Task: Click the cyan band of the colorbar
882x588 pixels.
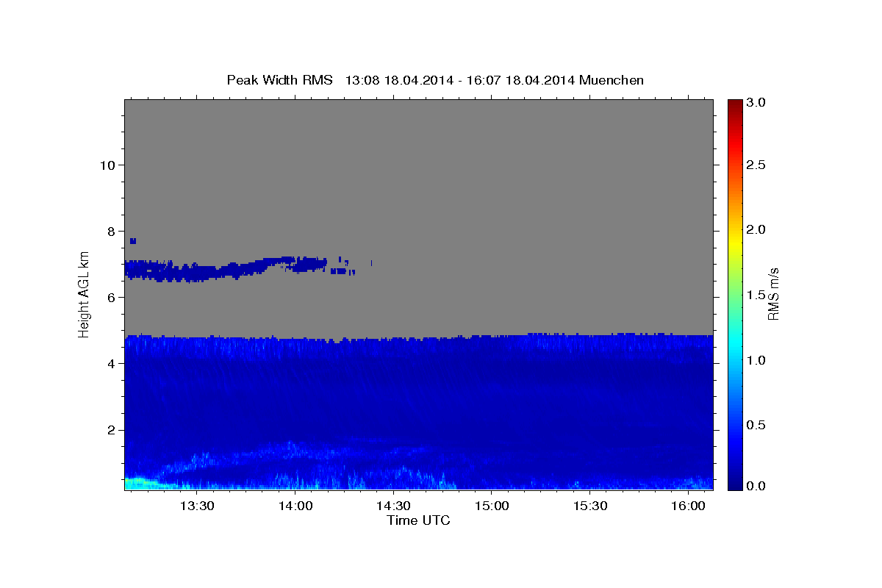Action: click(x=734, y=347)
